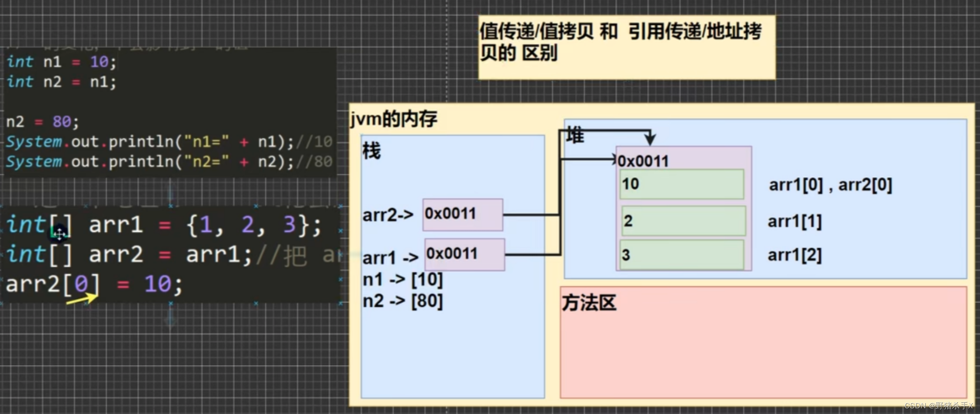Click the "arr1[2]" label
The image size is (980, 414).
pos(794,255)
